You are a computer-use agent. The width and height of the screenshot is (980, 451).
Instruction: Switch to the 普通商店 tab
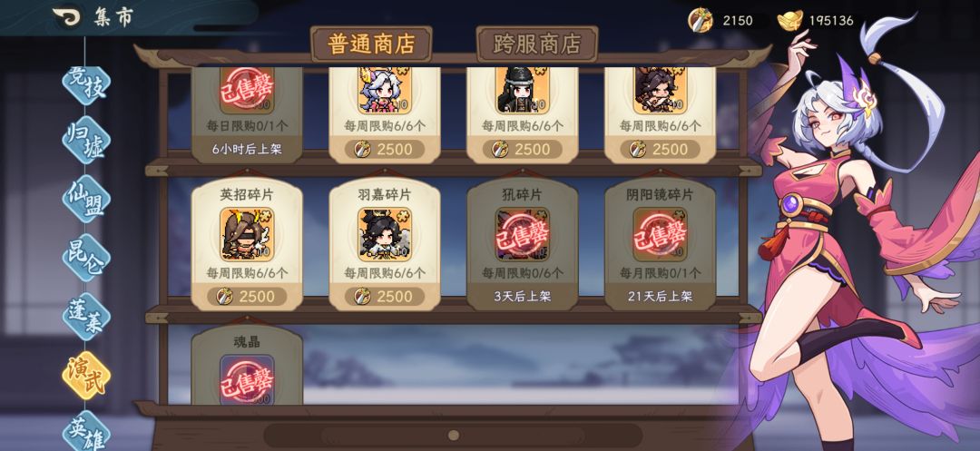click(371, 44)
